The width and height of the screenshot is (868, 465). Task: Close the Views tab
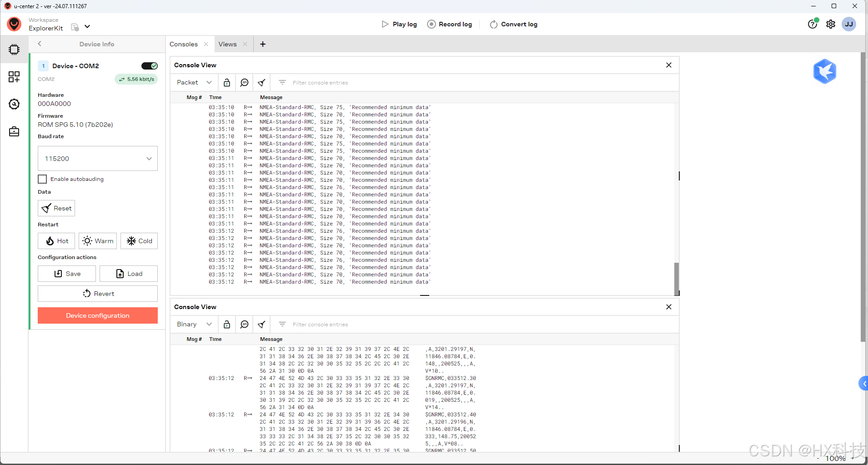point(245,44)
